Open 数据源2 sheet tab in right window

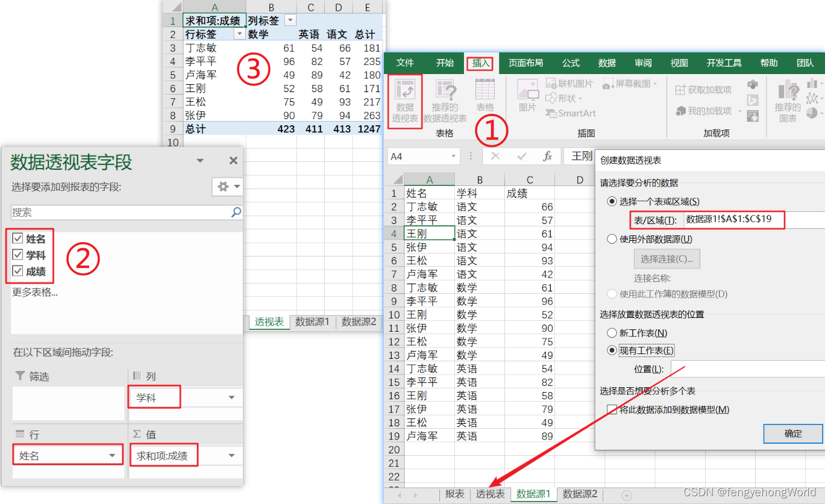point(580,494)
